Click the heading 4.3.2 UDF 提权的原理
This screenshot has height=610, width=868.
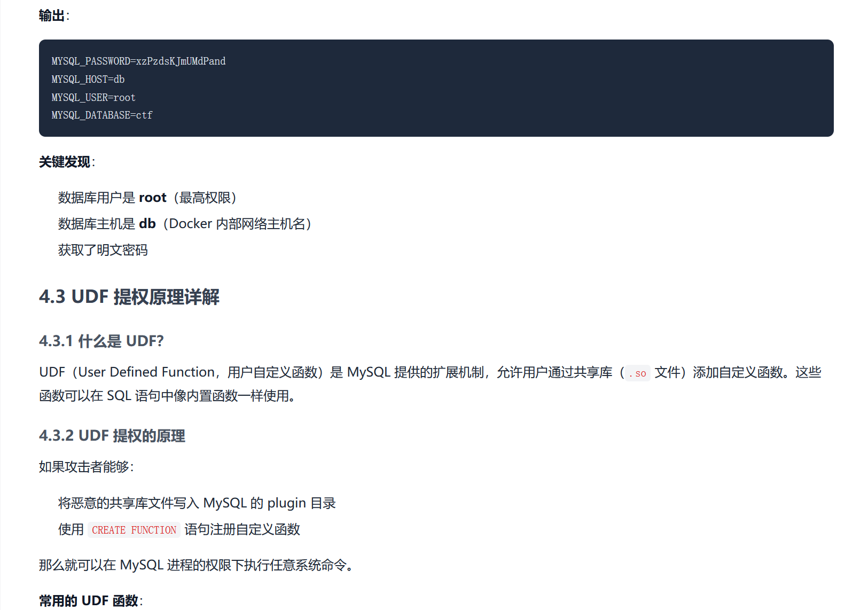112,436
